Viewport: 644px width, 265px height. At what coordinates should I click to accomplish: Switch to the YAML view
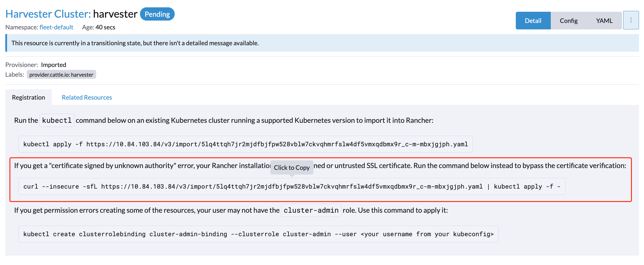point(604,21)
